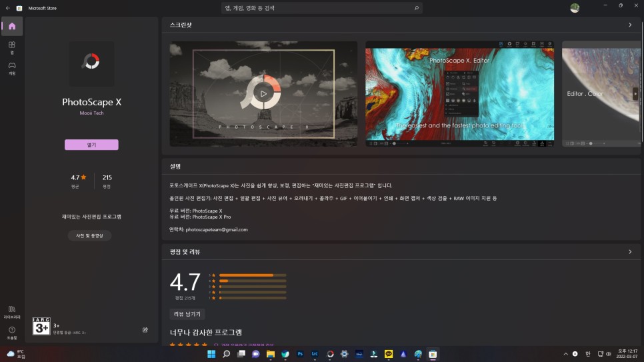
Task: Open KakaoTalk from the taskbar
Action: click(389, 354)
